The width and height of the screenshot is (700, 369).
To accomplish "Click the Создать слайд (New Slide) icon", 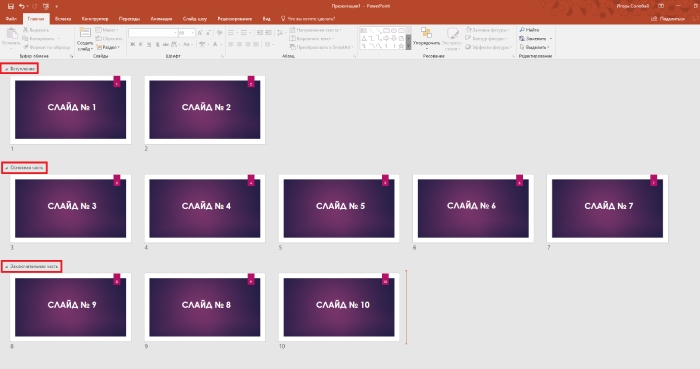I will click(85, 33).
